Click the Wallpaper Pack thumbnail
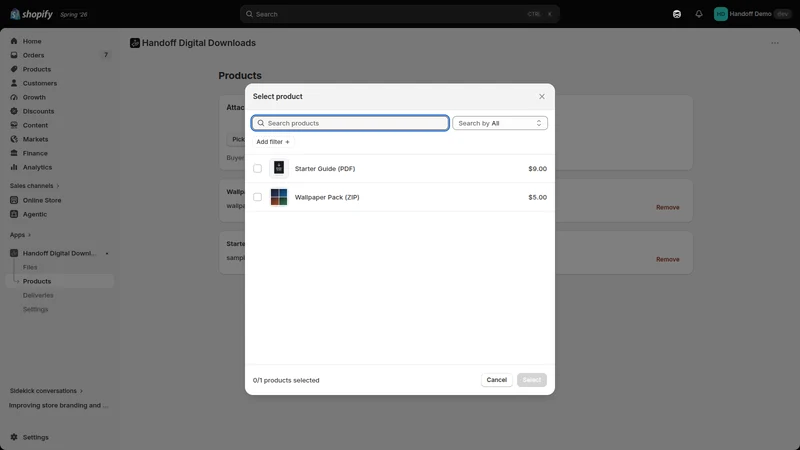This screenshot has height=450, width=800. pos(279,197)
